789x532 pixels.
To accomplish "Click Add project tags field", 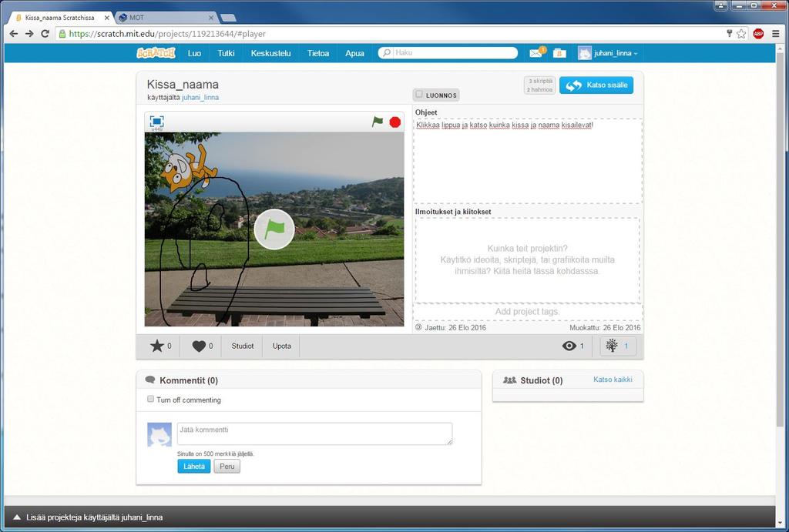I will point(528,312).
